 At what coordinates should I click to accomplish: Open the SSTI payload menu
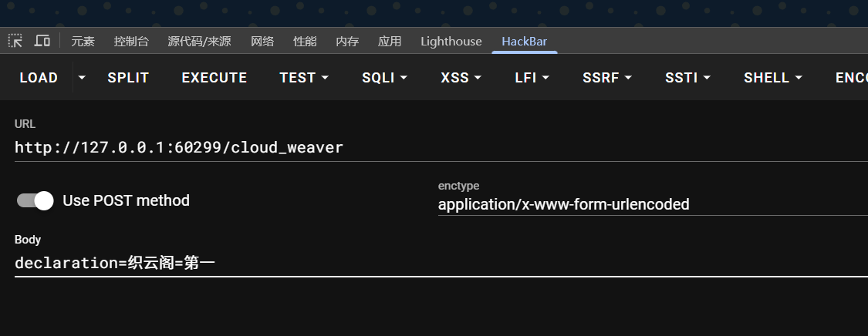click(687, 78)
